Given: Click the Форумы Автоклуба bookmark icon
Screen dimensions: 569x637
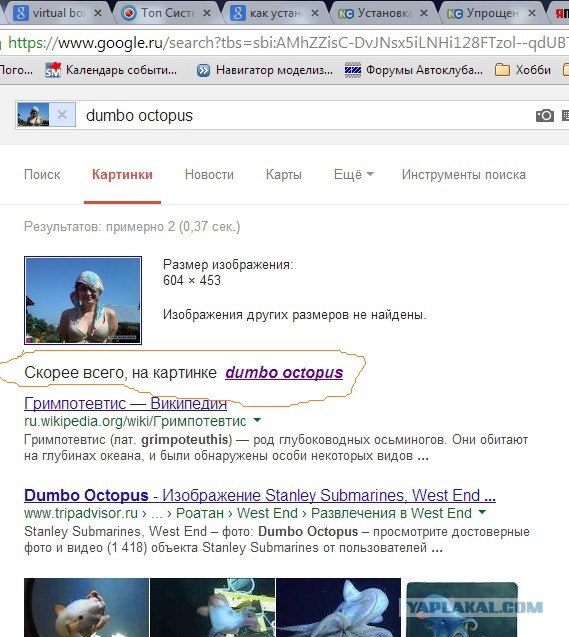Looking at the screenshot, I should point(353,70).
